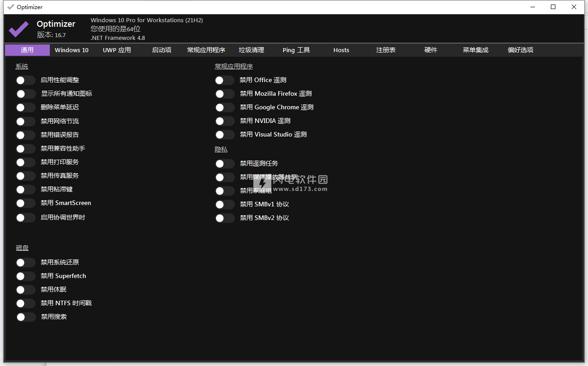Enable 显示所有通知图标 switch

click(x=25, y=94)
